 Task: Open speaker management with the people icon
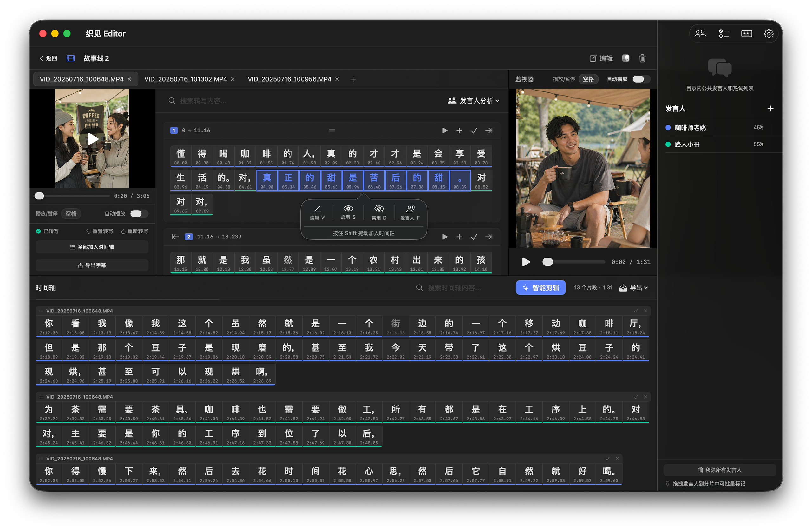click(701, 33)
